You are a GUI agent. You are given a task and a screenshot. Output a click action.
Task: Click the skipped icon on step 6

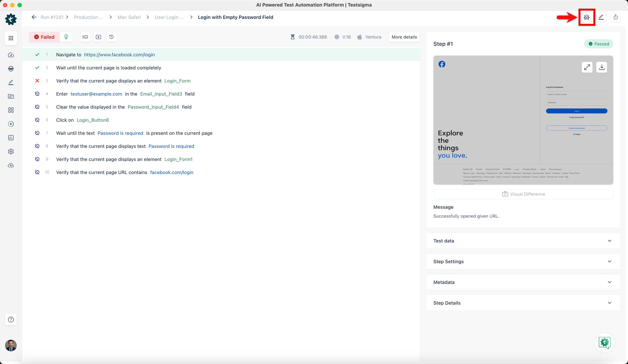37,120
